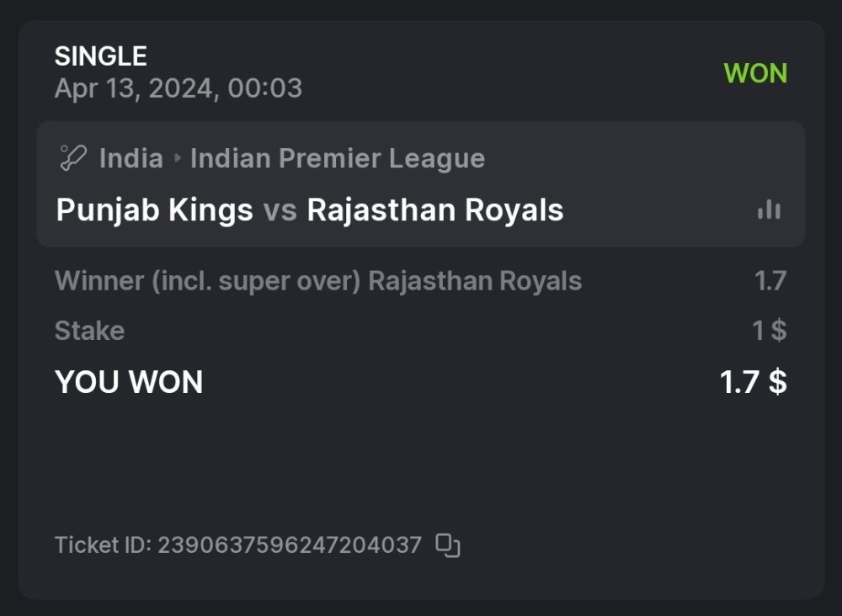Select Rajasthan Royals in the match title
842x616 pixels.
(434, 210)
